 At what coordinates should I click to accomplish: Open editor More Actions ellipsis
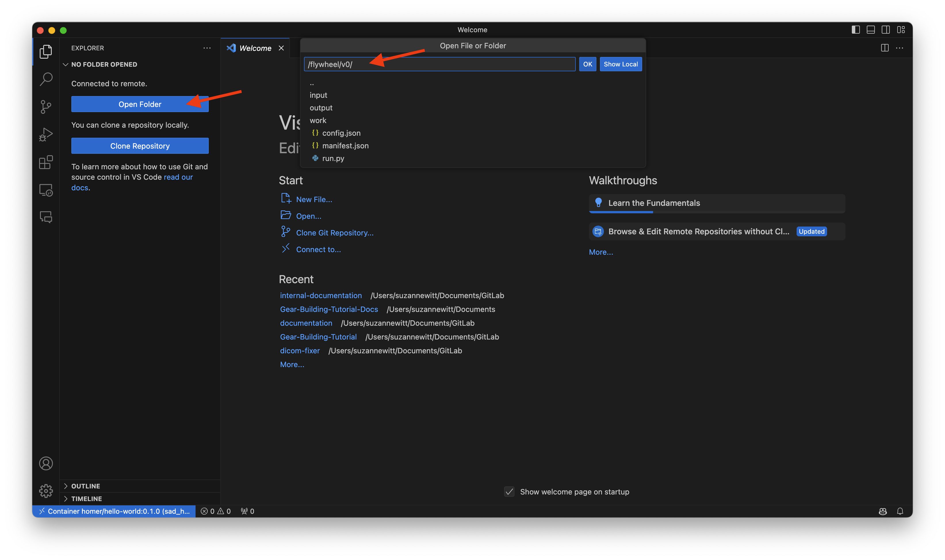tap(900, 48)
